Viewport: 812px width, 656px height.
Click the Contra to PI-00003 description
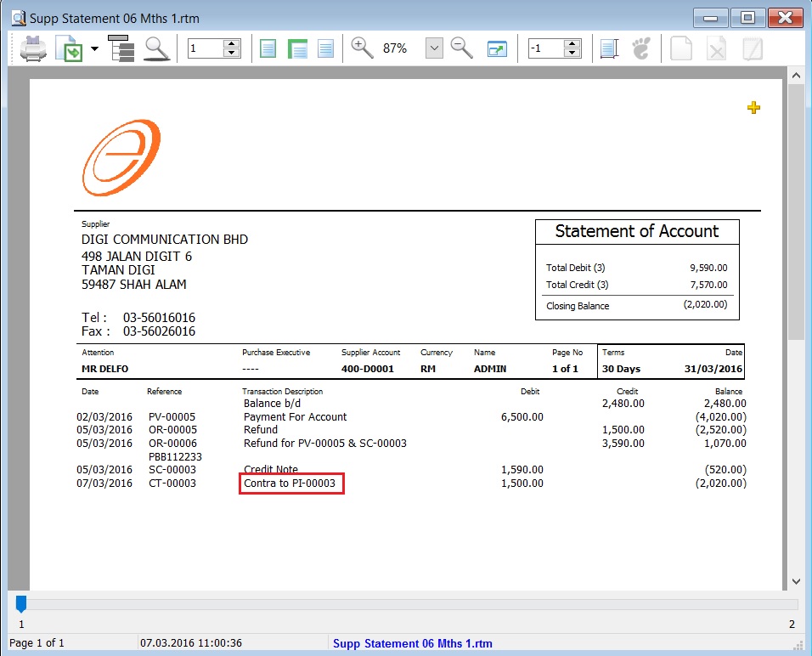click(290, 484)
